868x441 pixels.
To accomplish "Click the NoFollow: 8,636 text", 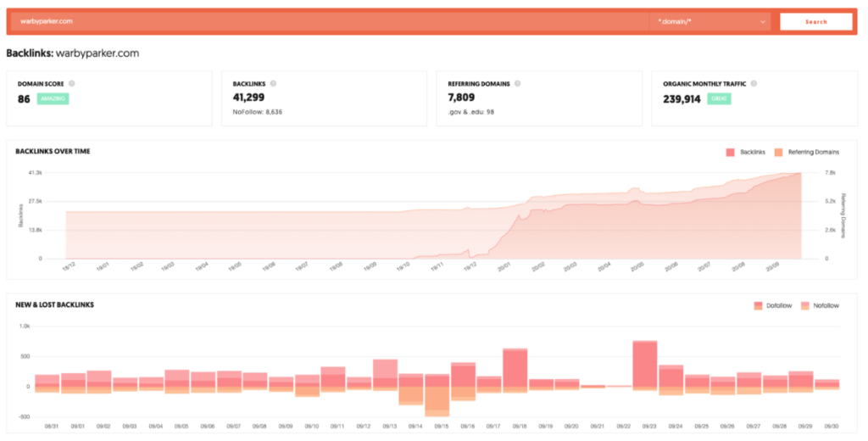I will click(x=258, y=112).
